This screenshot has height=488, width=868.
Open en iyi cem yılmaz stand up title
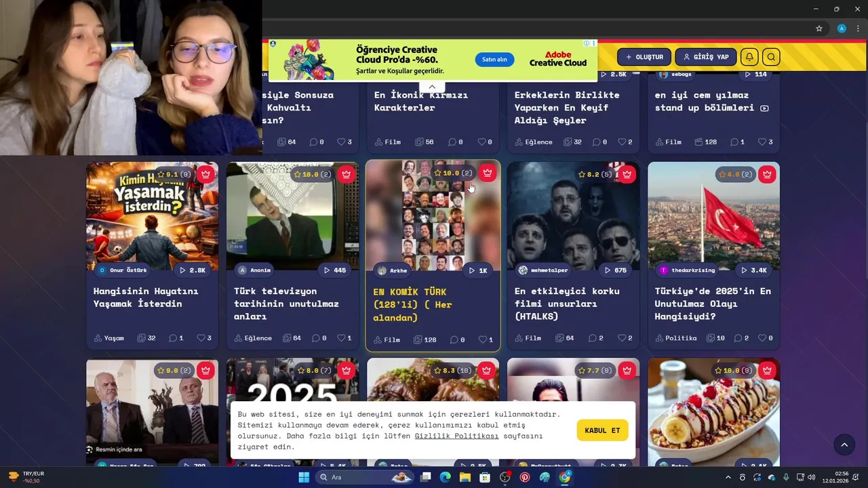click(x=711, y=102)
